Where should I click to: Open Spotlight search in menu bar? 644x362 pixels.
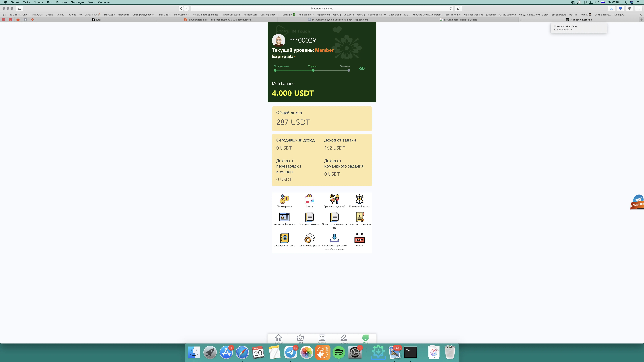coord(625,2)
